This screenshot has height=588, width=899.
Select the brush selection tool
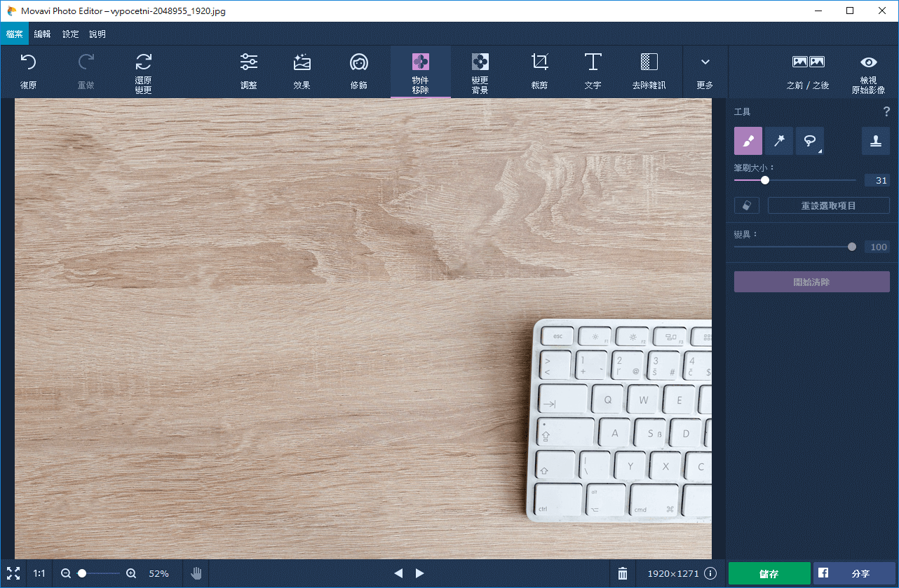[x=748, y=141]
